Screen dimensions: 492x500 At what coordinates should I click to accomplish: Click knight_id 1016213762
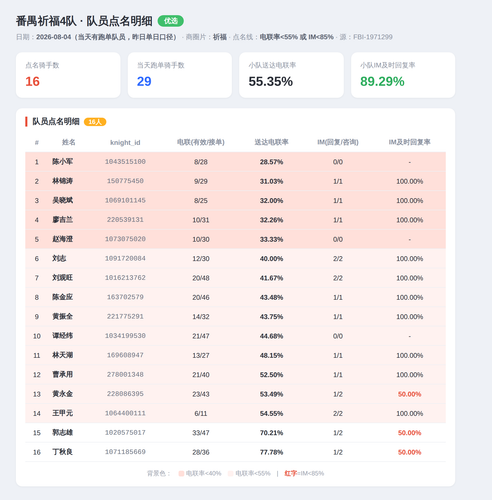(125, 278)
